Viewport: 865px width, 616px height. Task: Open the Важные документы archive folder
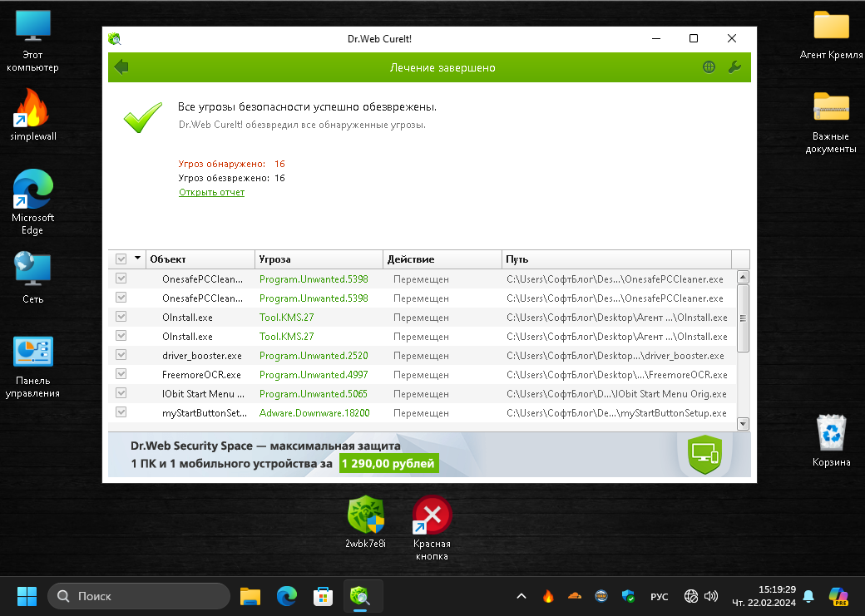831,122
